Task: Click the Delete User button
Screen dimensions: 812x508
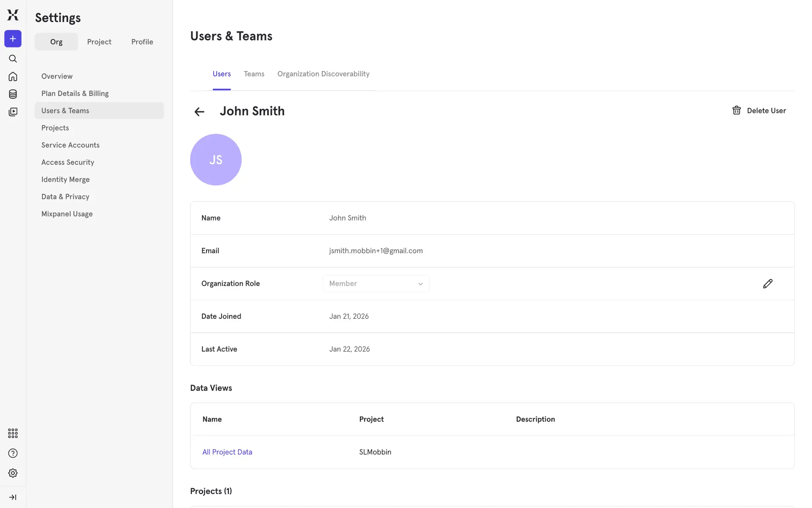Action: pos(759,110)
